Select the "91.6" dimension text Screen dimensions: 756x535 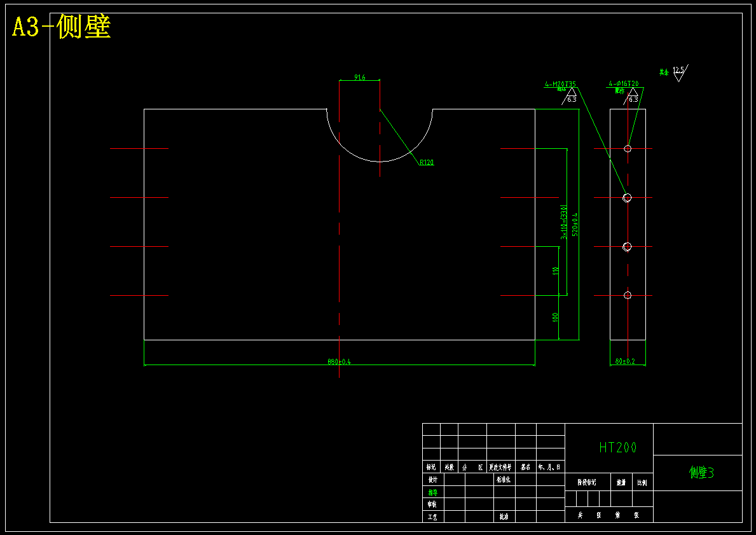(360, 77)
